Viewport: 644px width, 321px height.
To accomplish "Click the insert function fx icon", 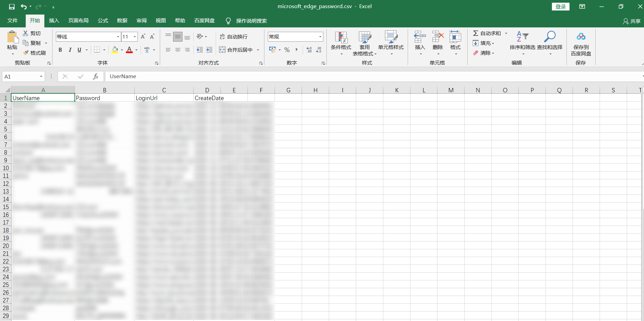I will (x=95, y=76).
